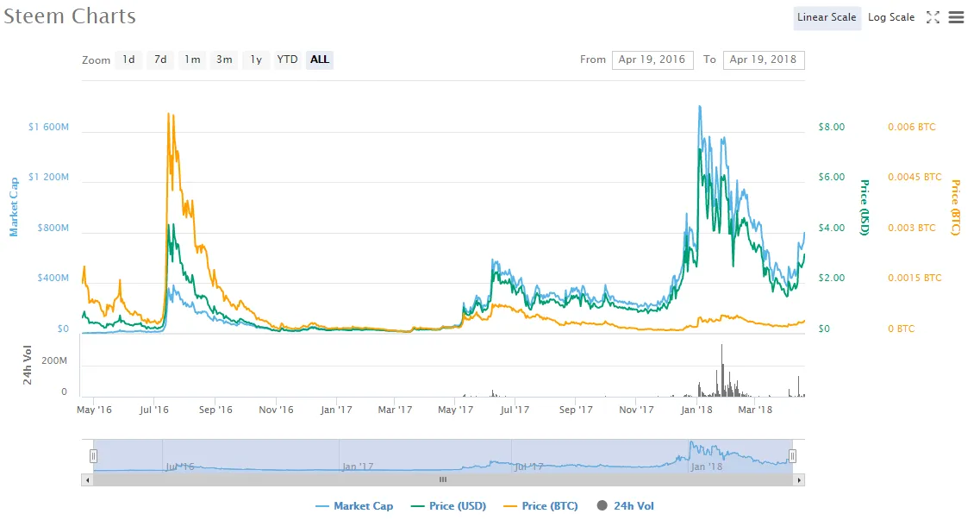Image resolution: width=980 pixels, height=520 pixels.
Task: Toggle Price (USD) series in legend
Action: pyautogui.click(x=449, y=505)
